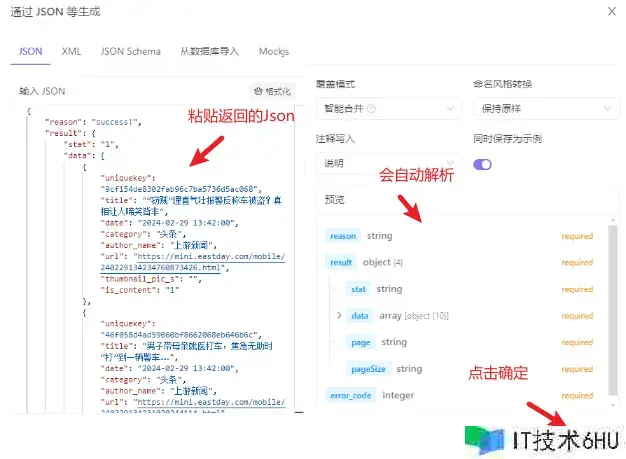Click the 格式化 format button
The height and width of the screenshot is (459, 626).
coord(272,91)
